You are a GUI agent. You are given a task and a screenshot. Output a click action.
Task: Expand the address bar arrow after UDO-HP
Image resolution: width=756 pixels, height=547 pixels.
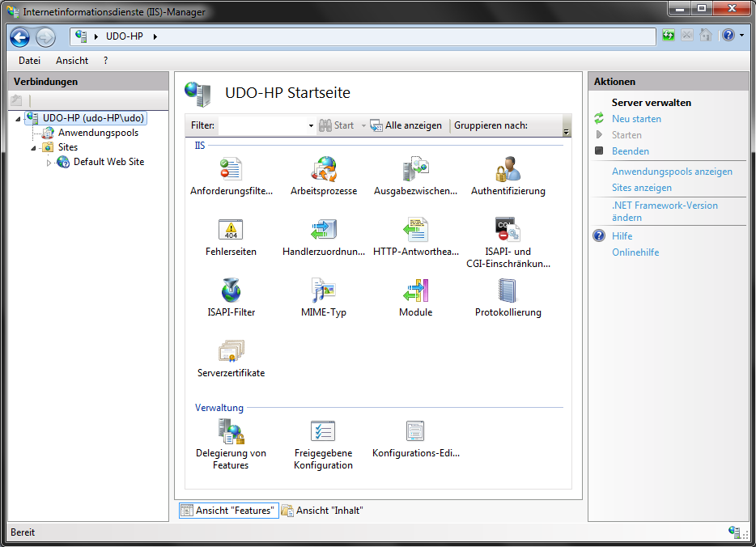coord(155,36)
